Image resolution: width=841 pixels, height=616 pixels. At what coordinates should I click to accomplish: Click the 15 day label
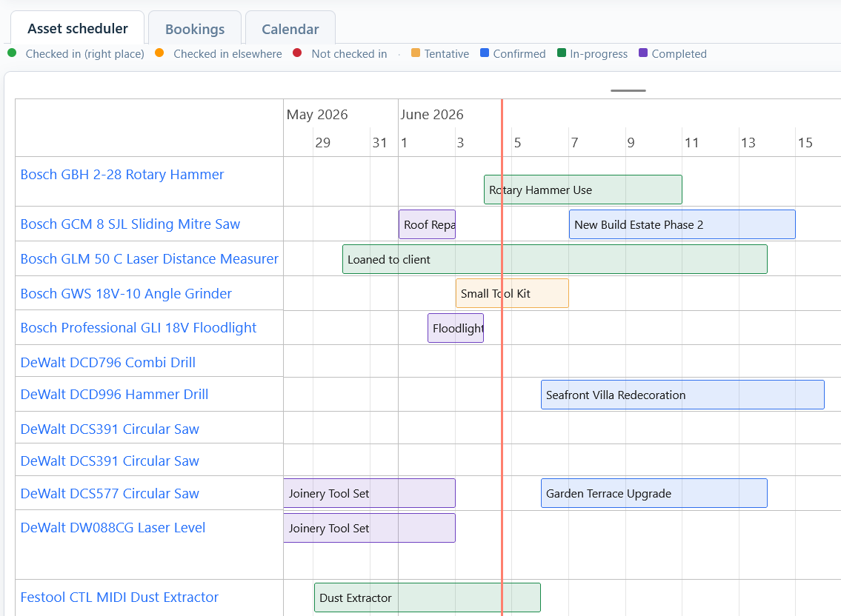click(805, 143)
